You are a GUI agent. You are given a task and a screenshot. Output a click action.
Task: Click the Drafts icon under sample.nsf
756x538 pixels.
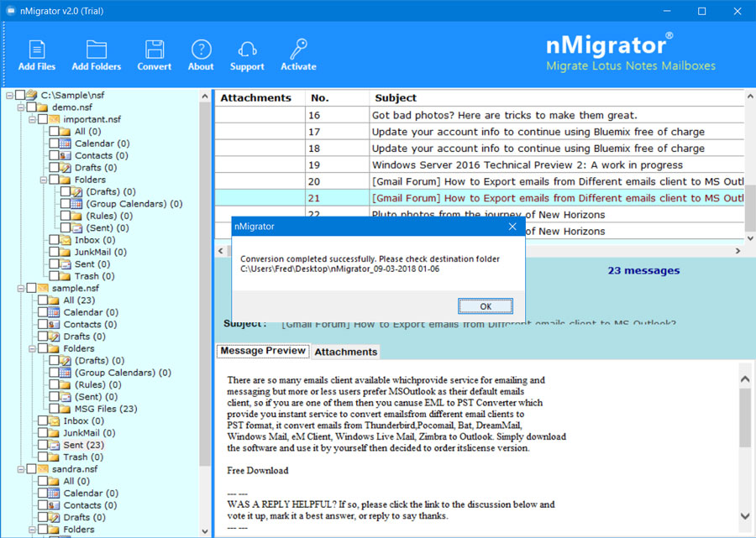54,337
